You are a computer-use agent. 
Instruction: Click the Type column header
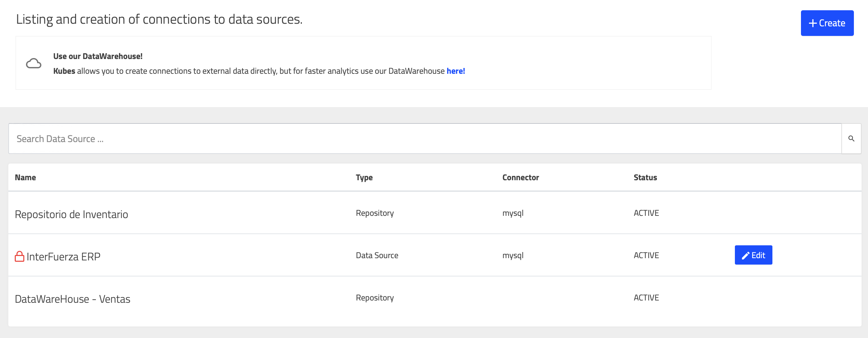[x=364, y=177]
